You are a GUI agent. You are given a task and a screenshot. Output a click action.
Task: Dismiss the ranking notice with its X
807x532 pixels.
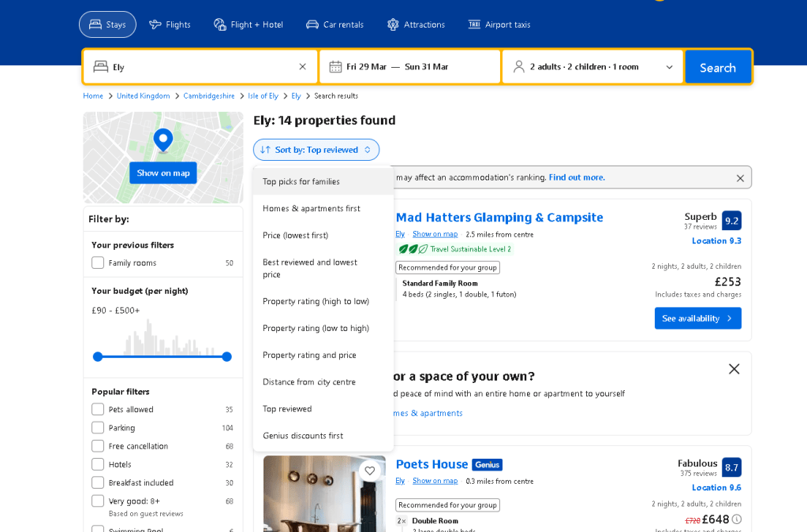(x=740, y=178)
